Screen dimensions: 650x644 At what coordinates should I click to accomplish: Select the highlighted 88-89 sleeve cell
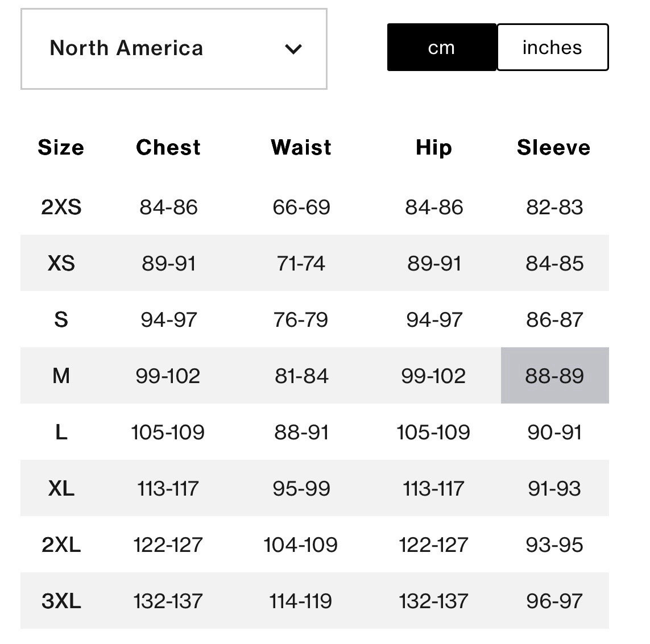coord(554,376)
